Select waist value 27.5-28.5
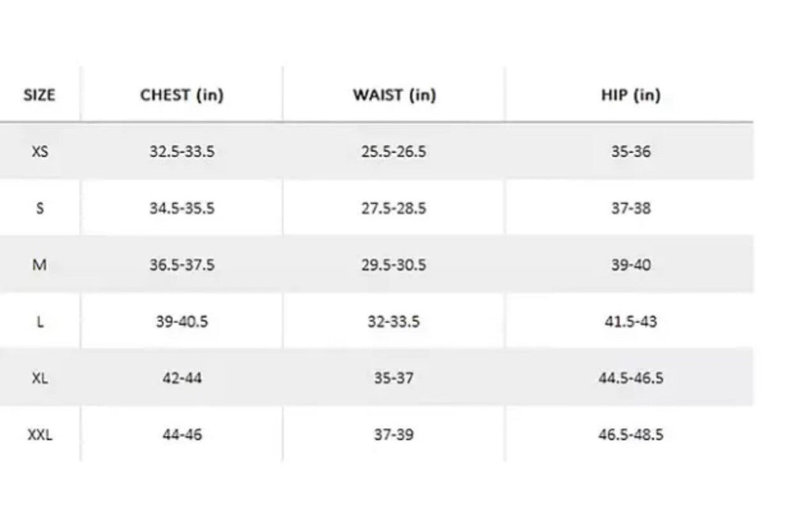The image size is (812, 516). tap(393, 208)
